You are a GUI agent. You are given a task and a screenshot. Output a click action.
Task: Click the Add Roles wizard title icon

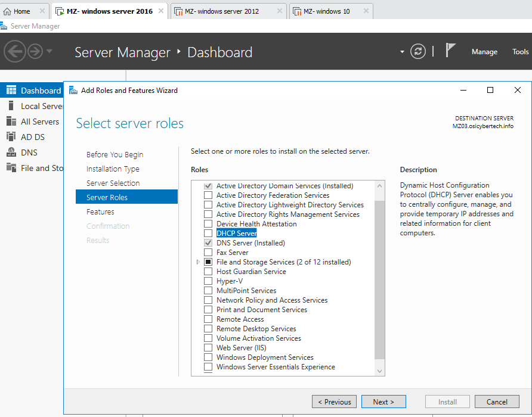(73, 90)
